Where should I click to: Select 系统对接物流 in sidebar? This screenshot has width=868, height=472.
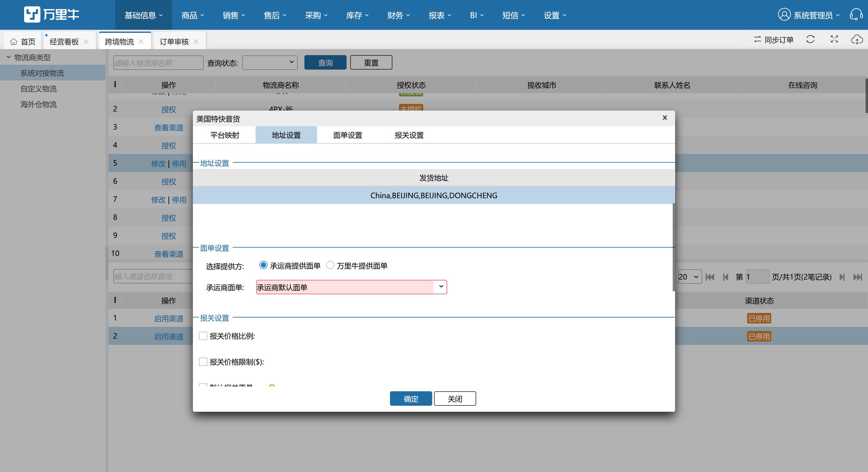[x=42, y=73]
